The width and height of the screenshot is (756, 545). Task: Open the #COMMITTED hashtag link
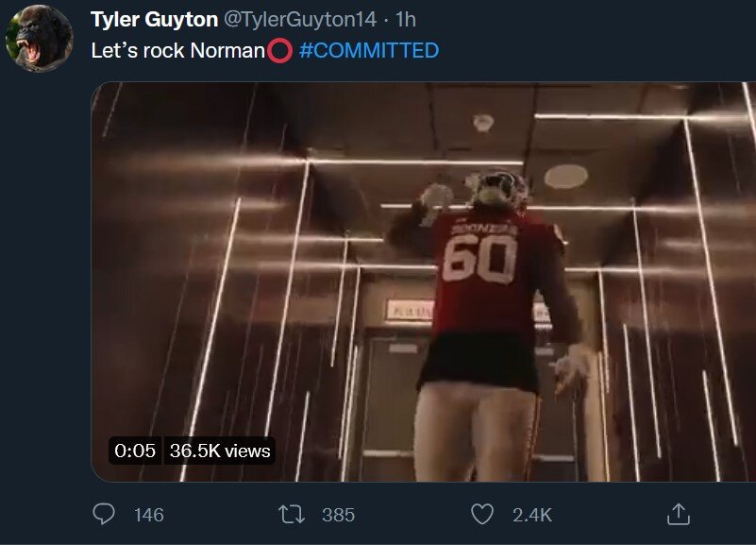pos(369,50)
